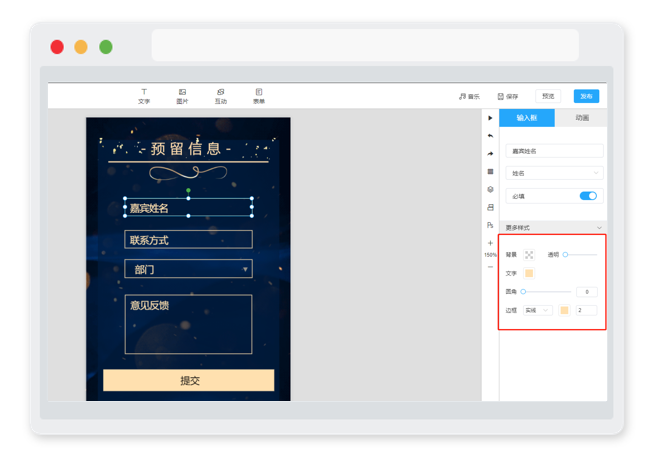
Task: Select the 意见反馈 textarea on canvas
Action: (189, 324)
